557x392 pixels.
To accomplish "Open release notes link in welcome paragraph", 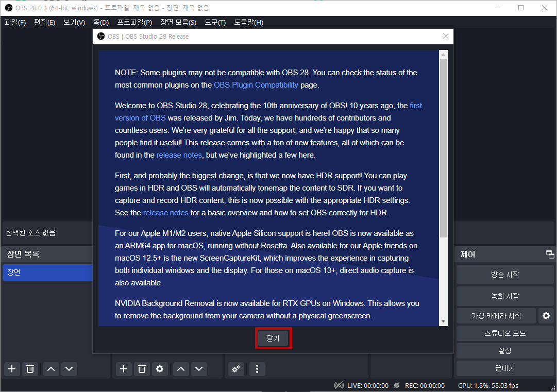I will tap(179, 155).
